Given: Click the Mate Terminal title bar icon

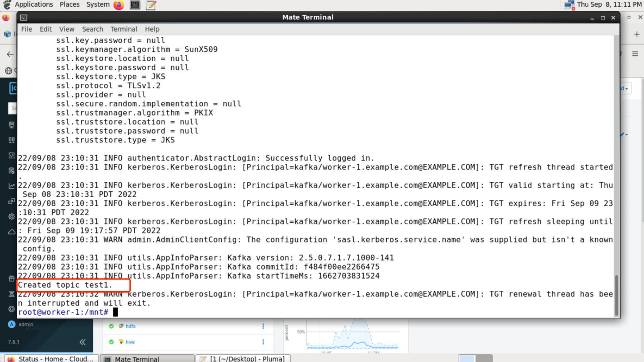Looking at the screenshot, I should tap(23, 18).
